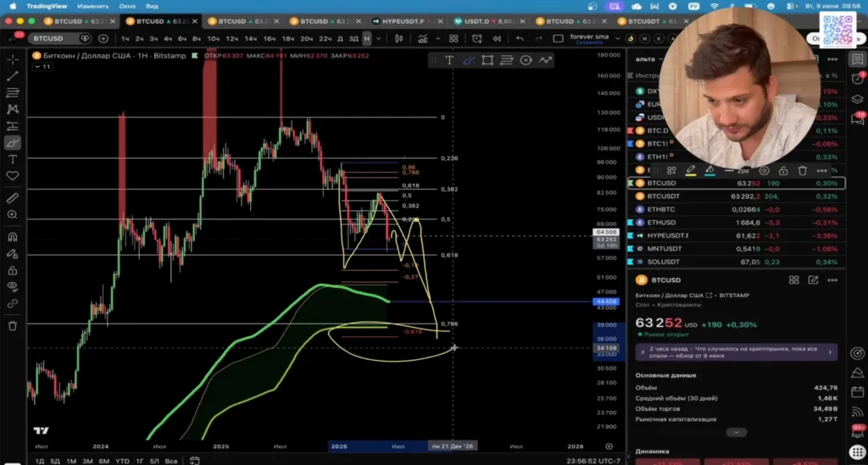Open the Изменить menu in the menu bar
The height and width of the screenshot is (465, 868).
coord(92,6)
